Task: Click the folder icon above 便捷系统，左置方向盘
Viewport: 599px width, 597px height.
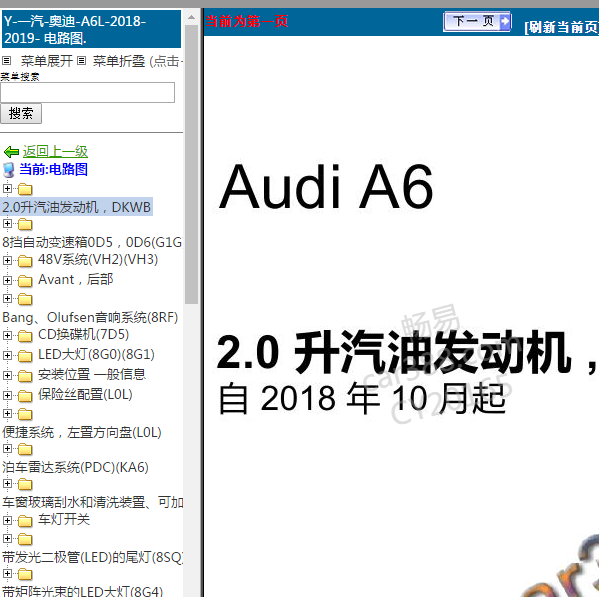Action: (25, 414)
